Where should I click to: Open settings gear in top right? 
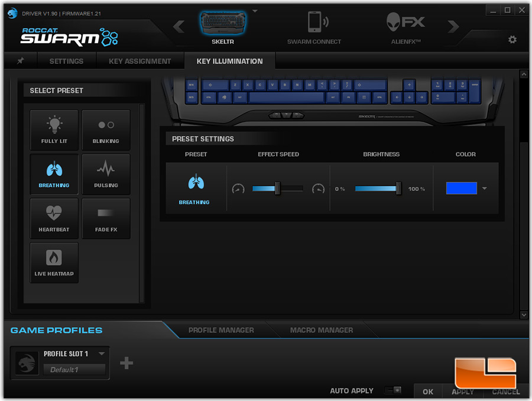click(512, 40)
